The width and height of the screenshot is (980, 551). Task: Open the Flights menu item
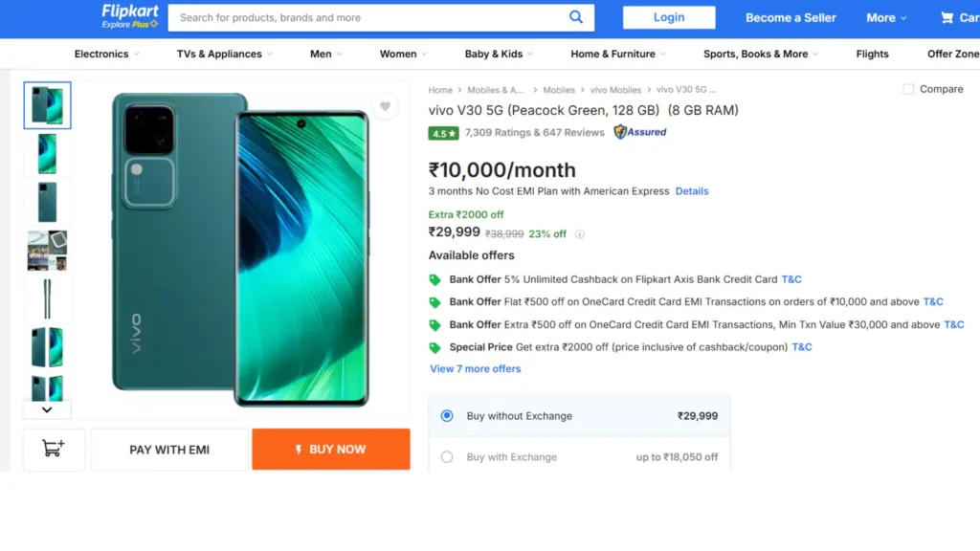tap(872, 54)
